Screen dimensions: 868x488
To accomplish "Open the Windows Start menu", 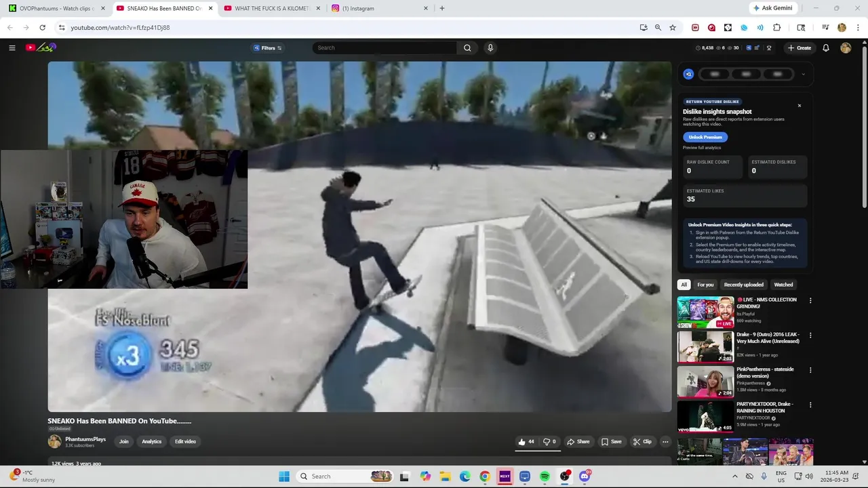I will [284, 476].
